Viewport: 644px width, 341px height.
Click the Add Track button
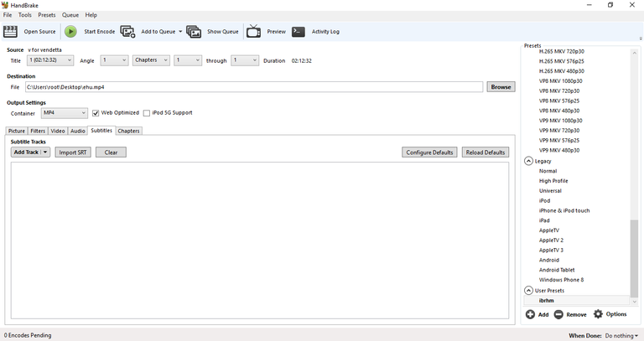click(x=26, y=152)
